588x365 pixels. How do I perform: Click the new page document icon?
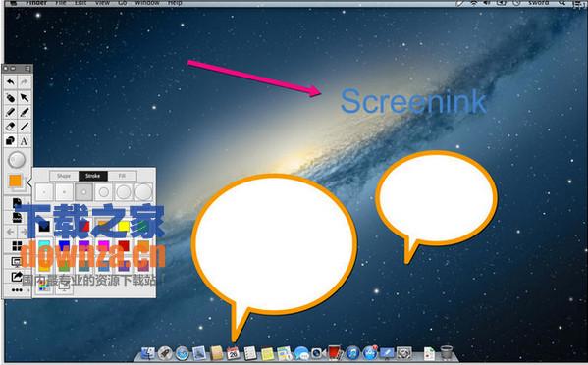(17, 203)
